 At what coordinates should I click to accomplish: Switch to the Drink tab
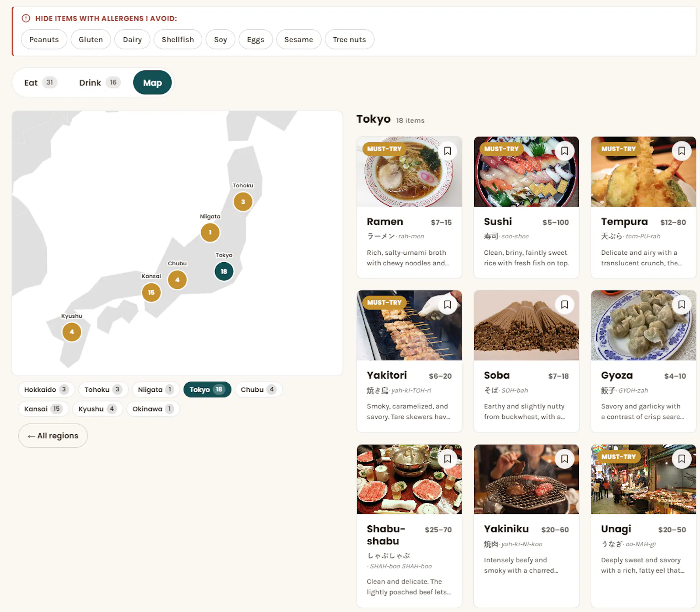tap(100, 83)
